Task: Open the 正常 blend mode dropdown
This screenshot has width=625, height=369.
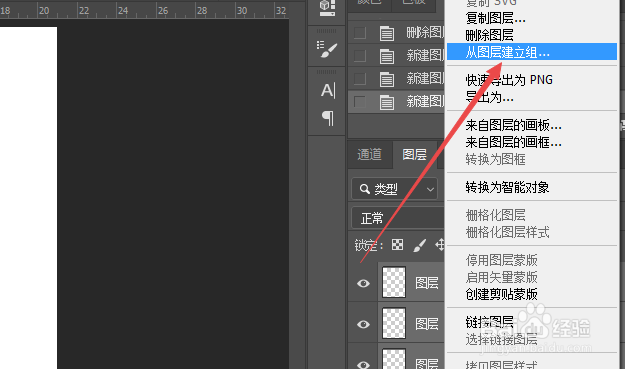Action: (397, 218)
